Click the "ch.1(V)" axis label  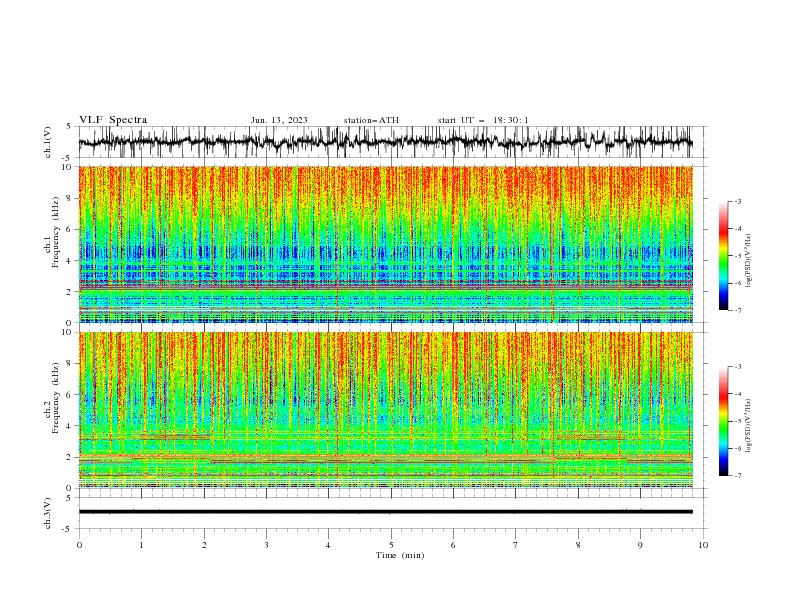pos(48,142)
